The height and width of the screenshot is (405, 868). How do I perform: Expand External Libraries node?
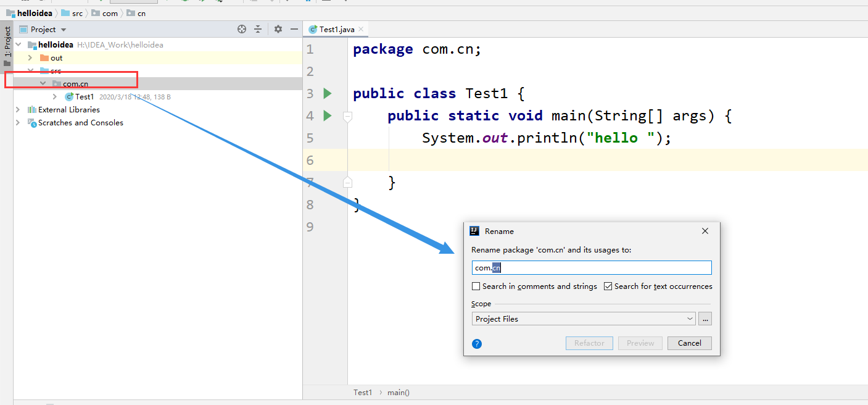coord(18,110)
